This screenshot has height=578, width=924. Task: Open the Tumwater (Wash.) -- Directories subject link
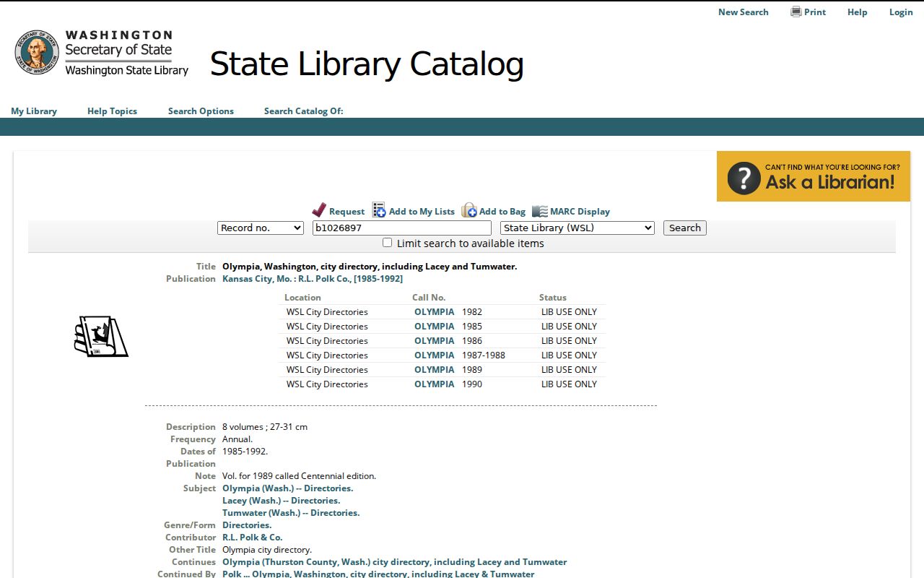click(x=291, y=513)
